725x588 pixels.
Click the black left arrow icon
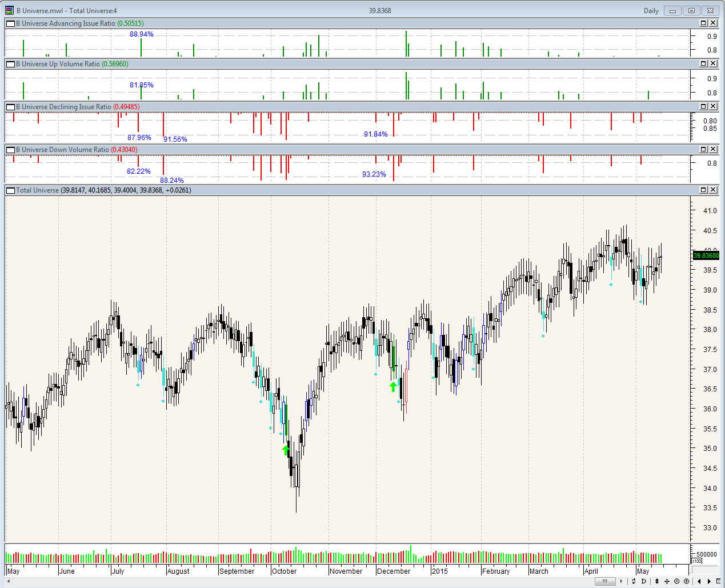[699, 581]
